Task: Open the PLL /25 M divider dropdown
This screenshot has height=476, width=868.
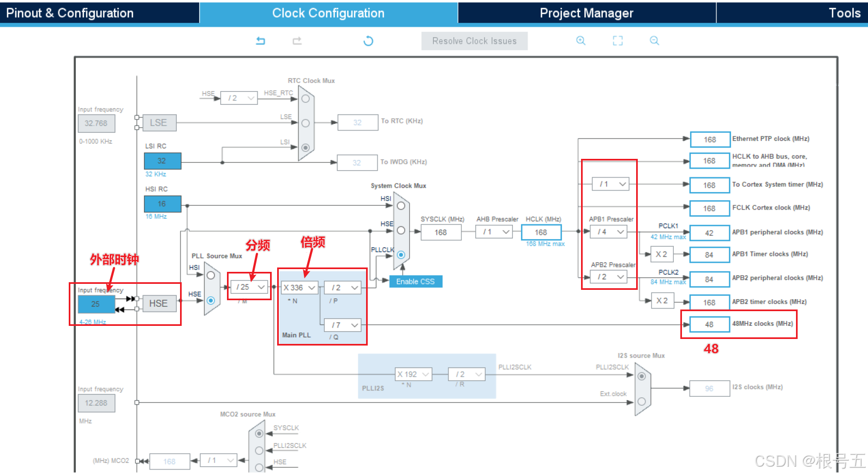Action: [x=250, y=287]
